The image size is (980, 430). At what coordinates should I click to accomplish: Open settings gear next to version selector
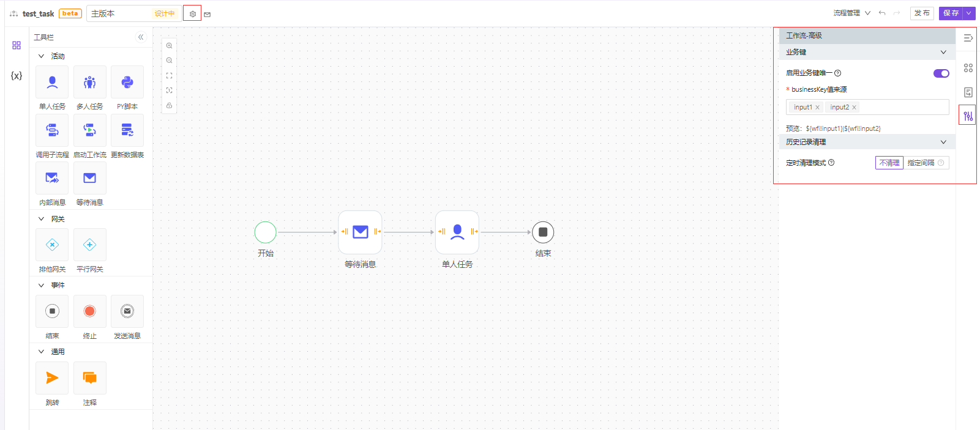tap(192, 13)
